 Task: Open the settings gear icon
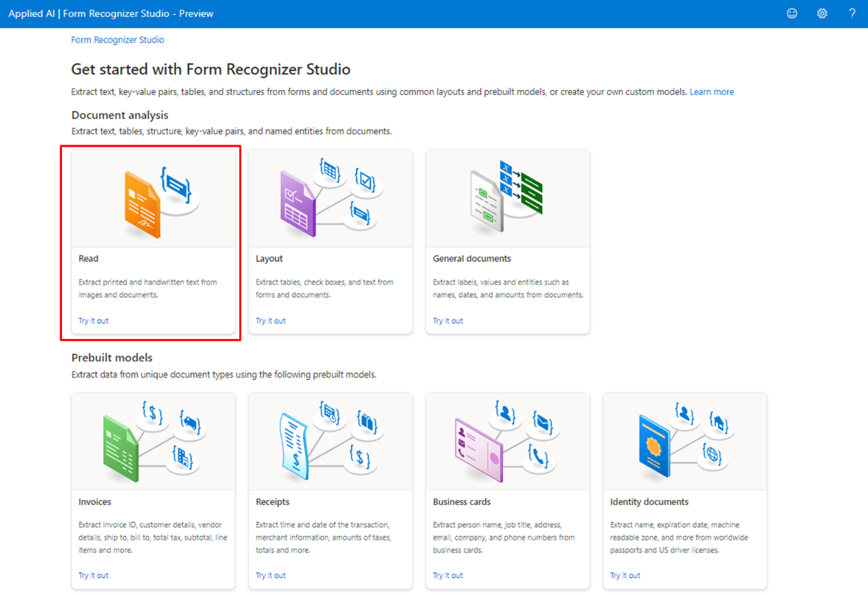pos(822,13)
